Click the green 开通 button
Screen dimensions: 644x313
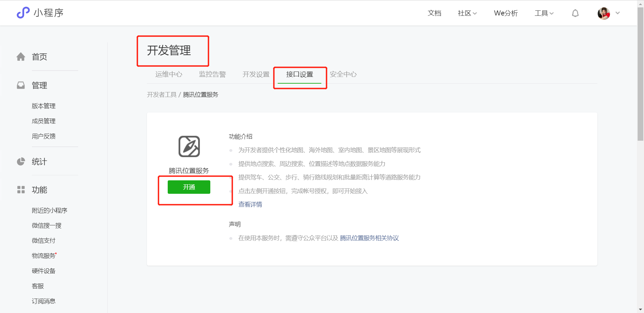coord(189,187)
